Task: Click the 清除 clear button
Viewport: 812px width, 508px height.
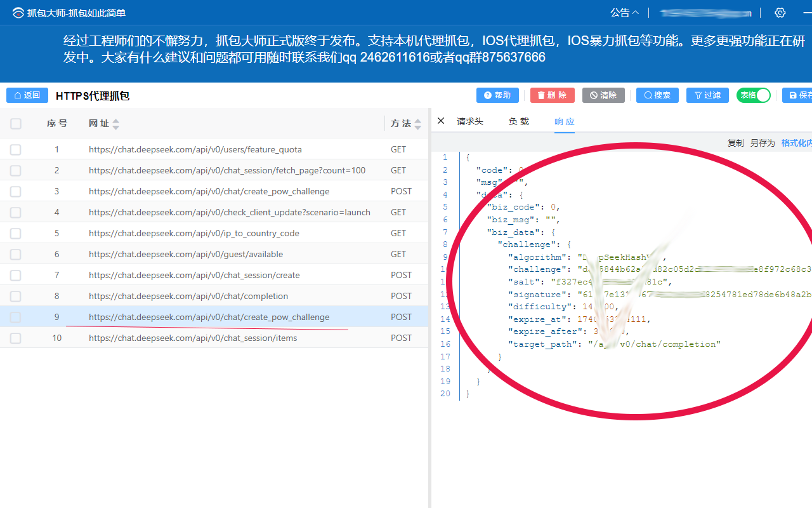Action: pyautogui.click(x=603, y=95)
